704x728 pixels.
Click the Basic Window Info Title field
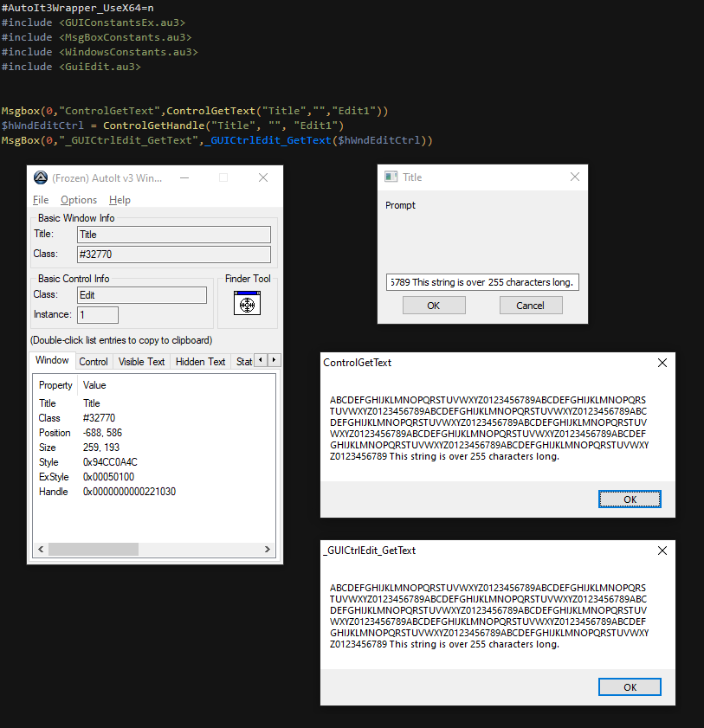(174, 235)
